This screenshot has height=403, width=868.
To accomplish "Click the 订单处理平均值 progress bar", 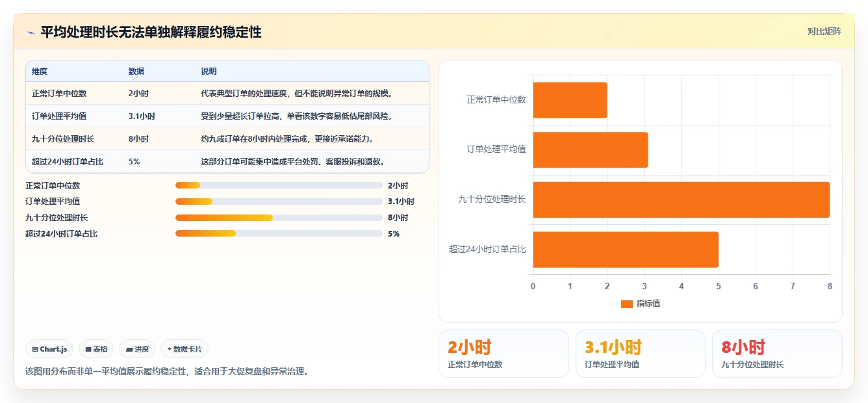I will (279, 201).
